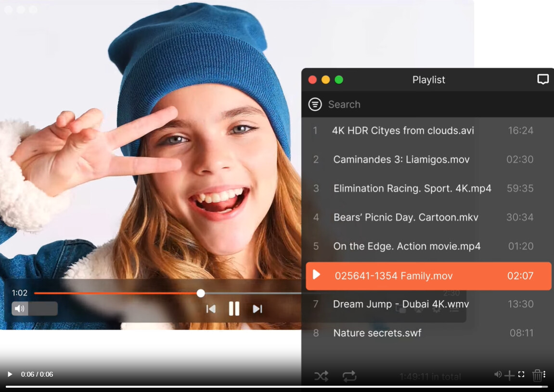Click the orange seek bar knob
The width and height of the screenshot is (554, 392).
201,293
